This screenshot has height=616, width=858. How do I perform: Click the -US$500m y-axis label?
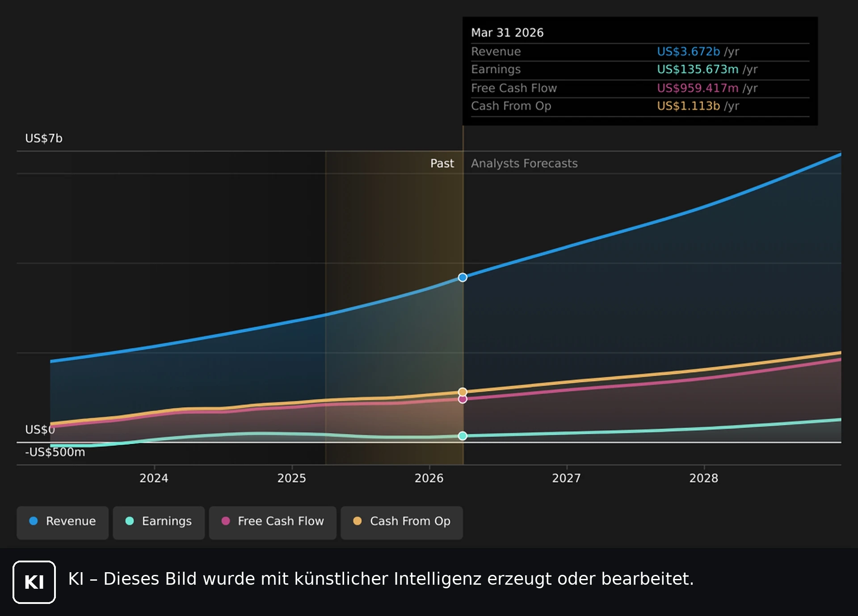[55, 452]
